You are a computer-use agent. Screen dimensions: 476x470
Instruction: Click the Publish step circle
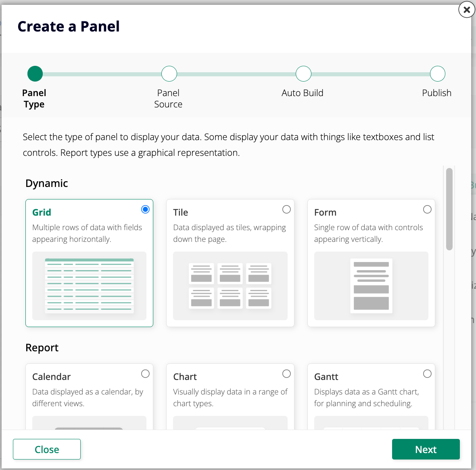click(x=438, y=73)
